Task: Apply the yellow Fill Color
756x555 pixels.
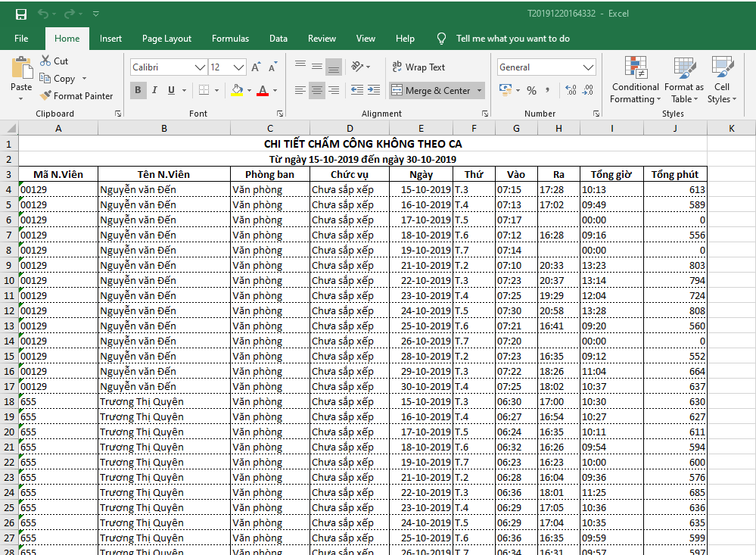Action: [x=237, y=90]
